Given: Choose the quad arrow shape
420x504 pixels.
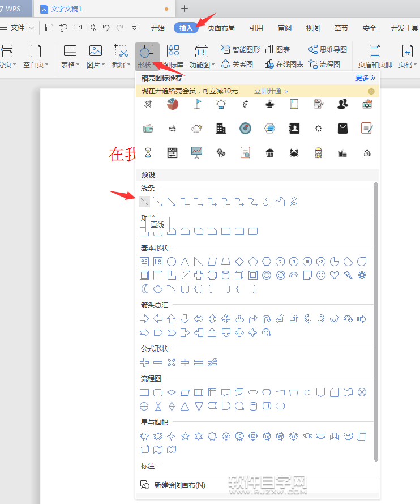Looking at the screenshot, I should pyautogui.click(x=226, y=319).
